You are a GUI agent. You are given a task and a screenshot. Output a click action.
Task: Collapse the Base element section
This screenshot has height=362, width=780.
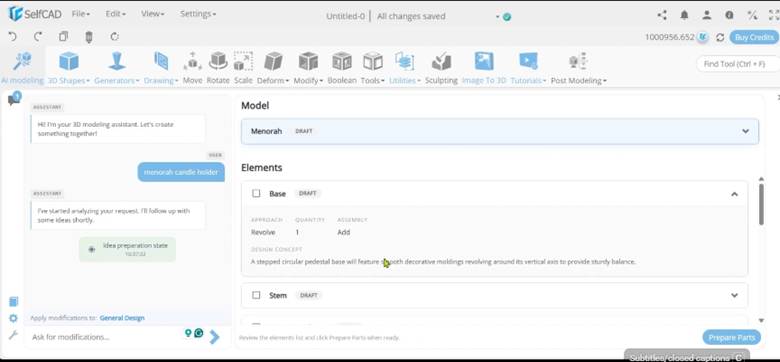click(x=734, y=194)
